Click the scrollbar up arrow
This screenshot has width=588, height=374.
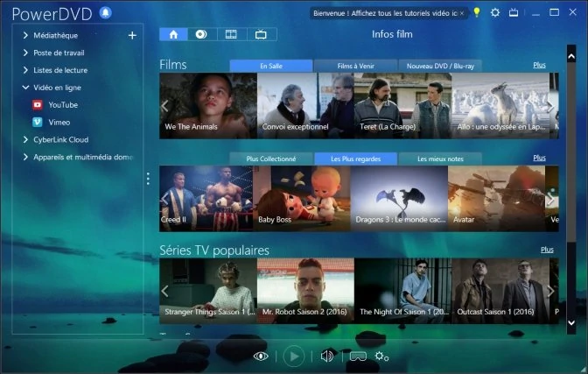pos(571,56)
